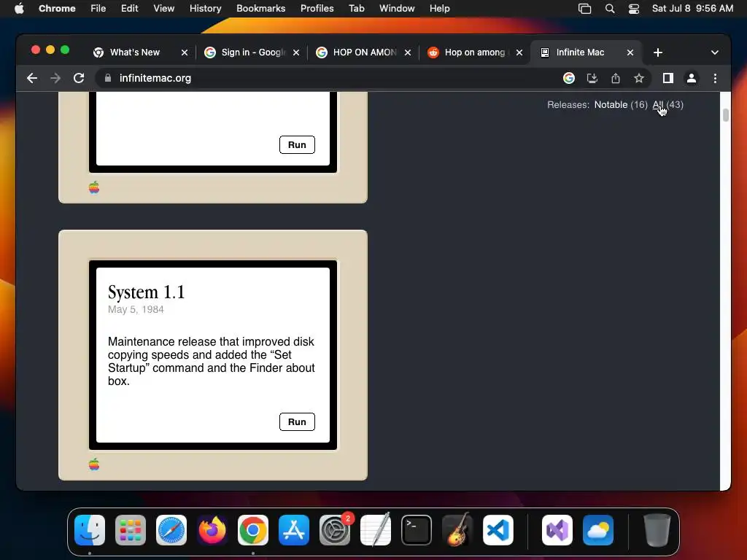Open Visual Studio Code from the Dock

(x=498, y=530)
